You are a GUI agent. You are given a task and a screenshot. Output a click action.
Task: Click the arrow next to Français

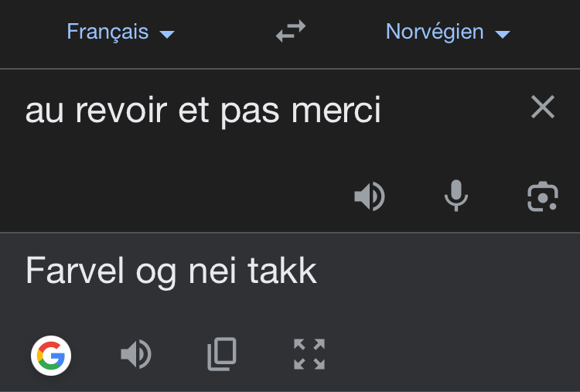pyautogui.click(x=166, y=34)
